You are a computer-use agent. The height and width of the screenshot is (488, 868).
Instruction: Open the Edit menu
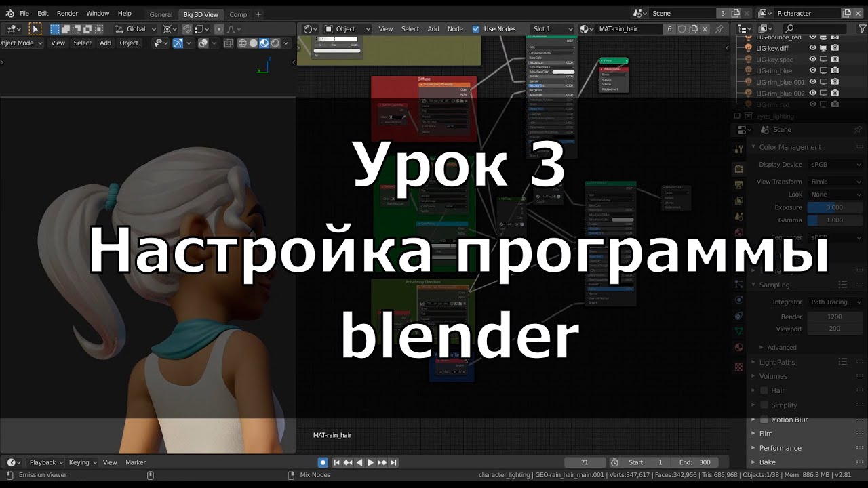tap(43, 13)
